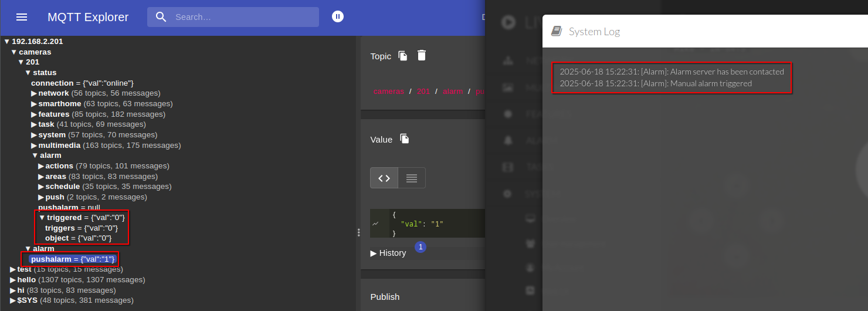Copy the value with the copy icon
The image size is (868, 311).
click(405, 139)
